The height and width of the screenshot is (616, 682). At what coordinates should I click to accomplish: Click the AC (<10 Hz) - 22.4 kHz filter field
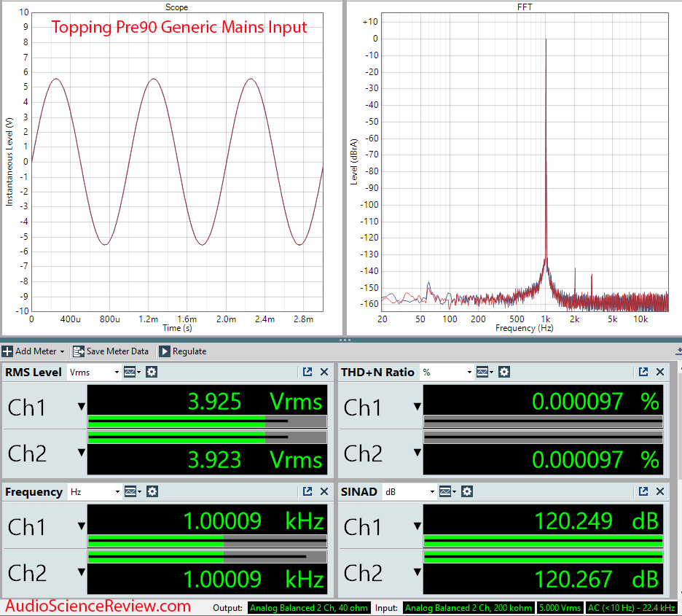point(632,608)
